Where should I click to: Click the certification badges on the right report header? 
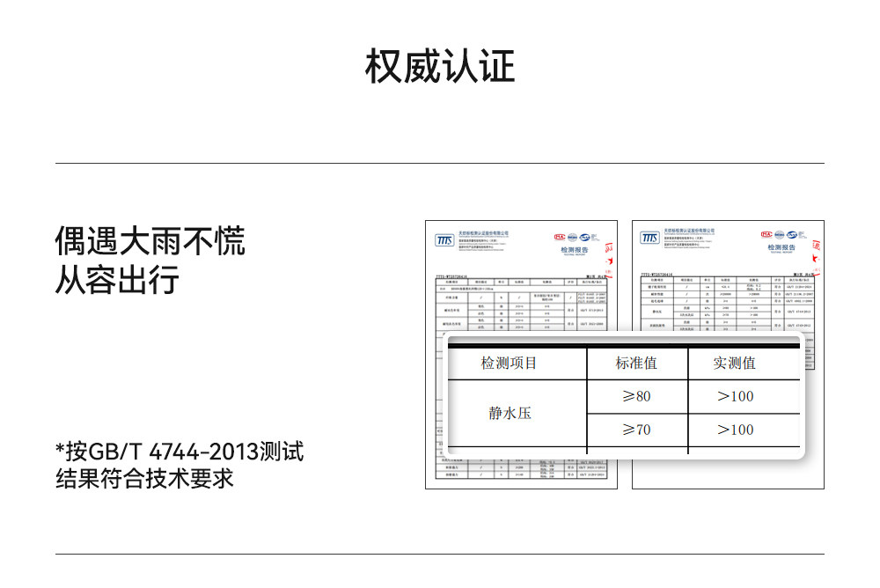coord(782,235)
